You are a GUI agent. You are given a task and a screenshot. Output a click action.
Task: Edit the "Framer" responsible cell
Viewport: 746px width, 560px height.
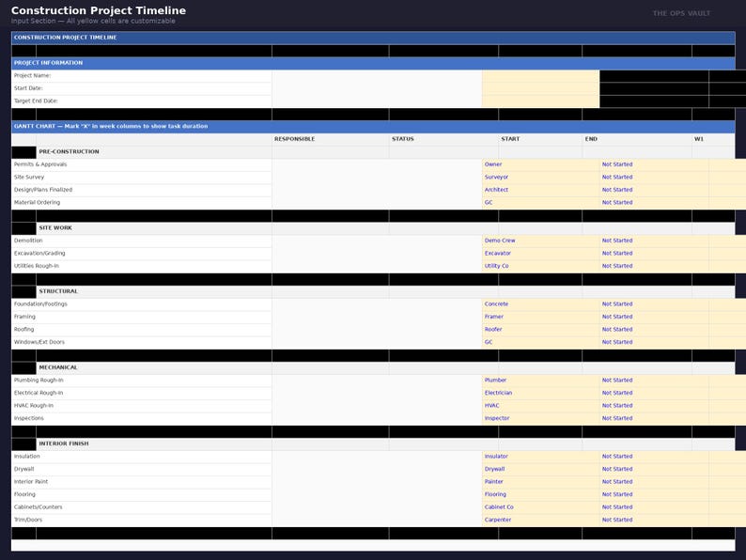[540, 317]
